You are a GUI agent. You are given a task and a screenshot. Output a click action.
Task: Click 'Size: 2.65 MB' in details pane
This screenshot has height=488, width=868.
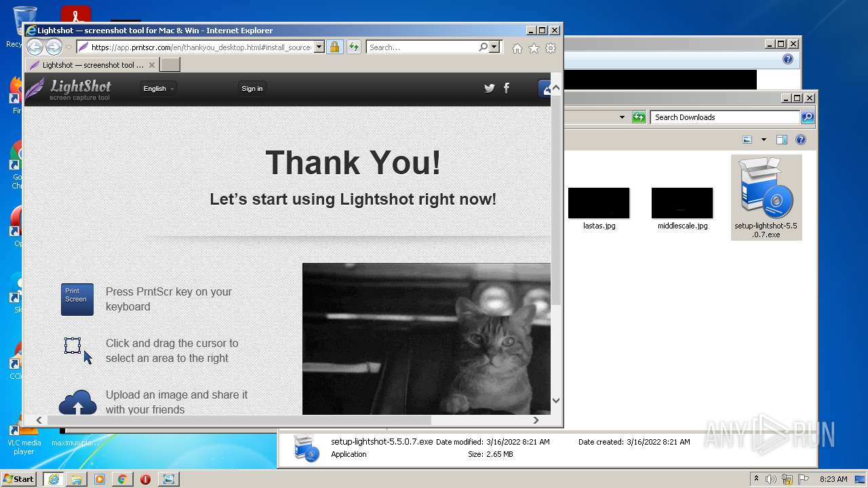point(490,454)
